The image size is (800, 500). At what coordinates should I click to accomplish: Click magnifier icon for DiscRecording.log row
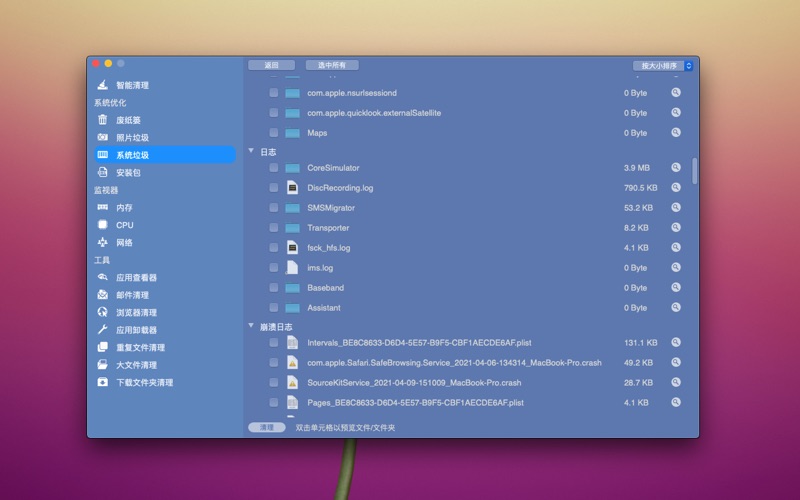point(676,187)
